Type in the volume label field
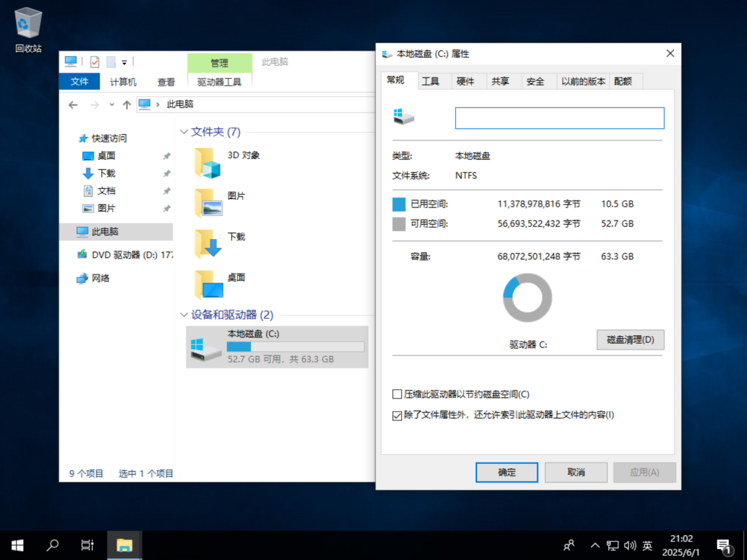 tap(559, 118)
